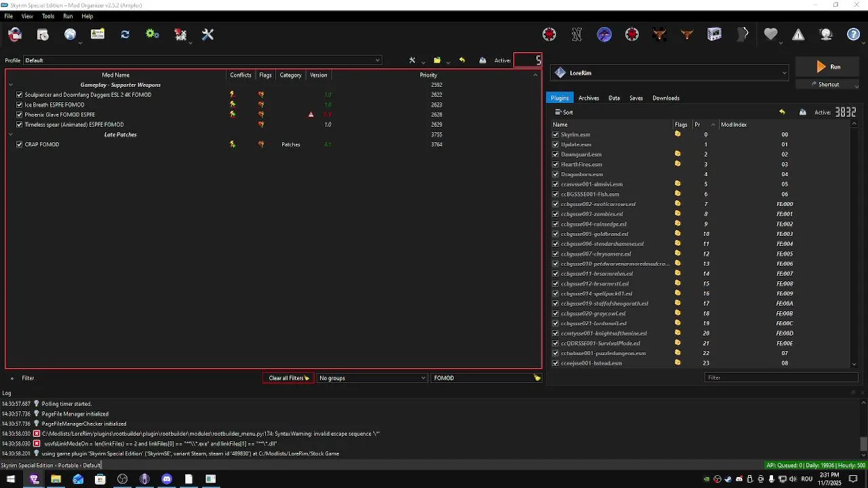This screenshot has width=868, height=488.
Task: Click the plugin Filter input field
Action: 781,378
